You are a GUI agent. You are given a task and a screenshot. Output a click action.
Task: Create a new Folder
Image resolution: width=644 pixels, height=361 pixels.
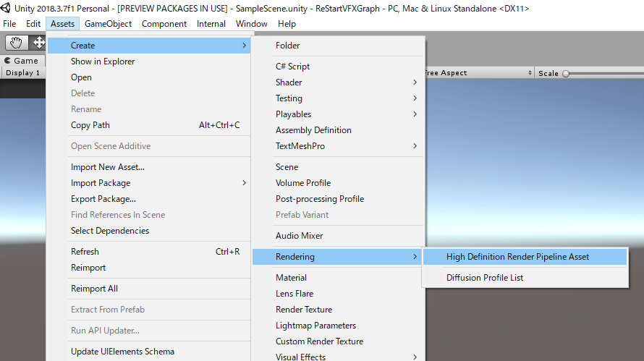click(338, 45)
